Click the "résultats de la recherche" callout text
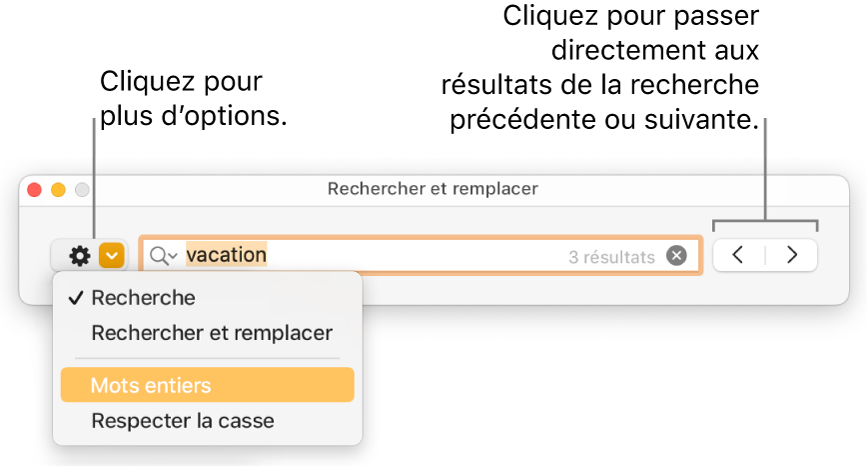Viewport: 867px width, 466px height. [x=600, y=85]
